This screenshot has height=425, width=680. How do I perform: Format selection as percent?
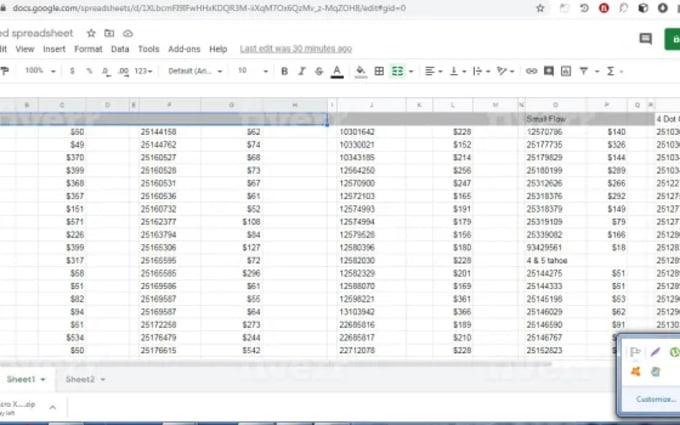[89, 71]
